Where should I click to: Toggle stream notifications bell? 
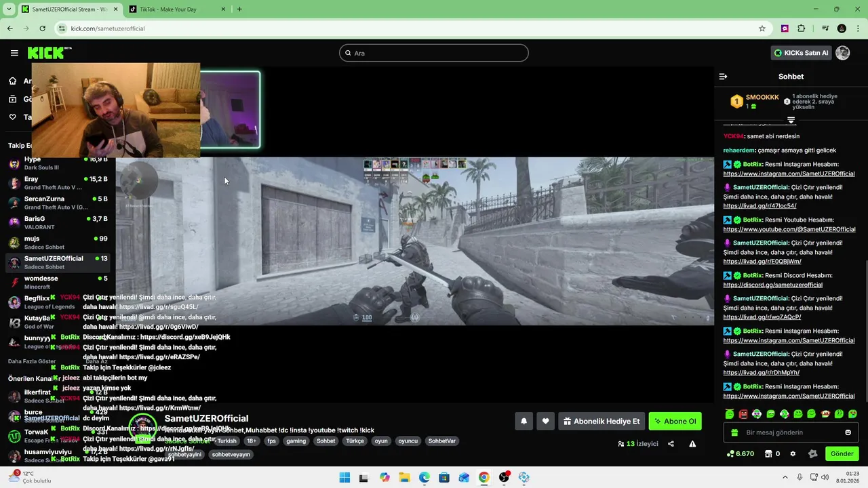point(524,421)
